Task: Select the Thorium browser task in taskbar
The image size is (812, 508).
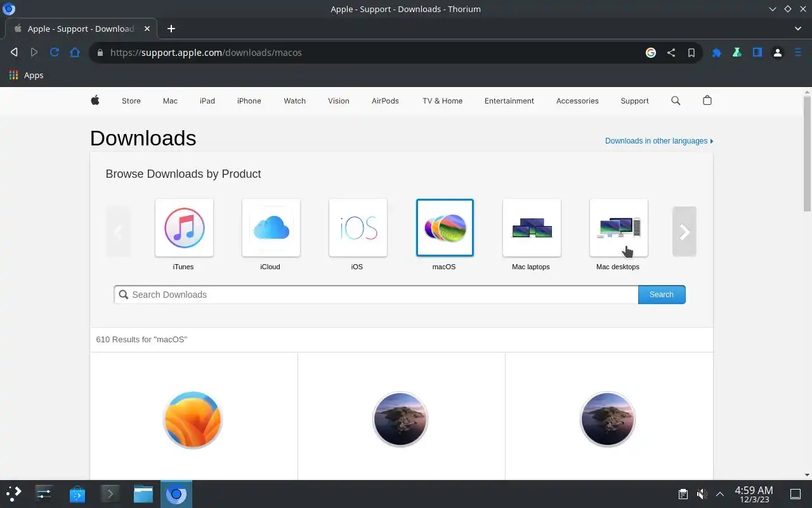Action: [176, 493]
